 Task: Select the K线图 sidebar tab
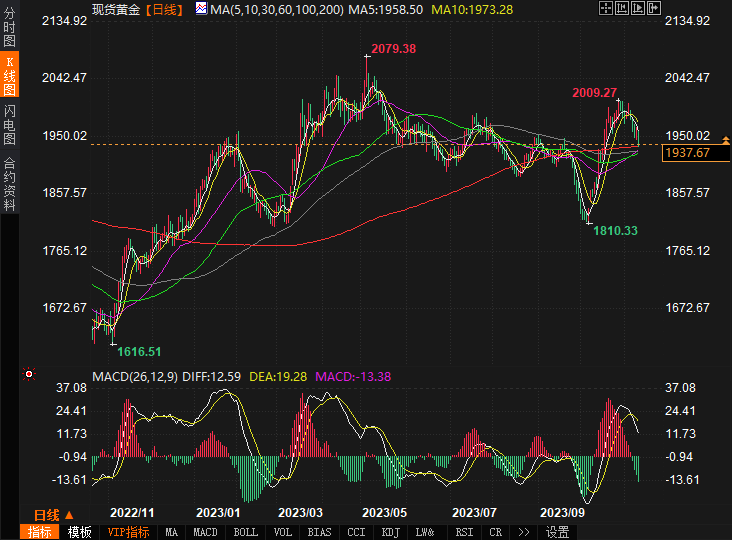tap(9, 76)
